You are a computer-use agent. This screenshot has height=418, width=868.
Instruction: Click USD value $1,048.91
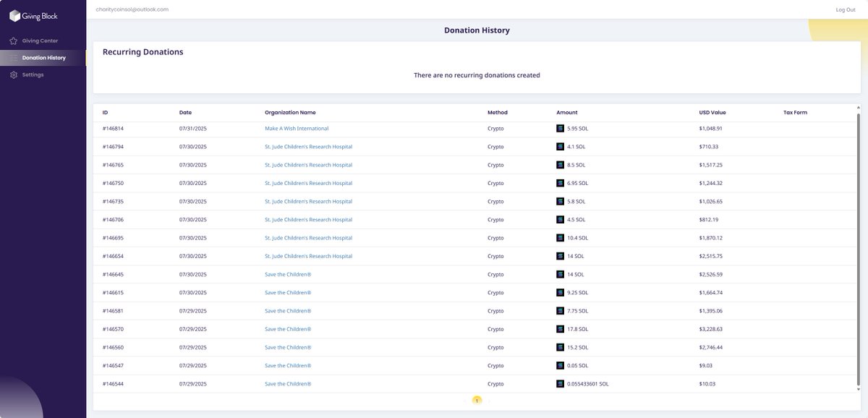tap(711, 128)
